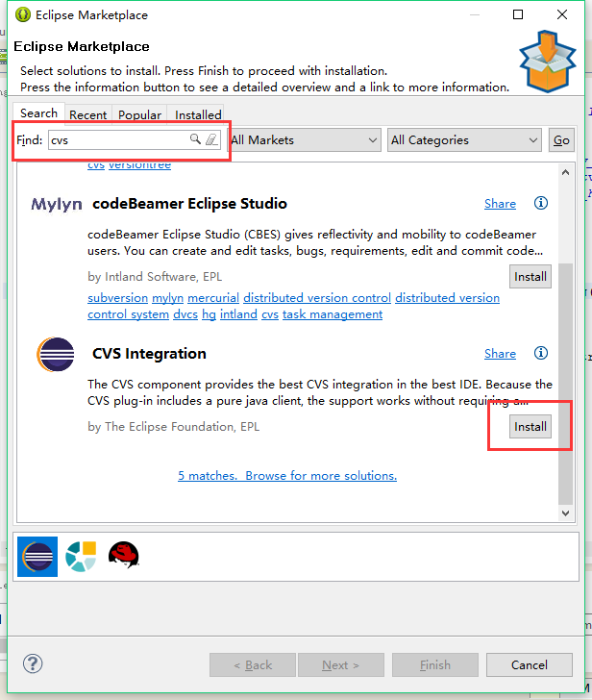
Task: Click the results list scrollbar thumb
Action: click(566, 384)
